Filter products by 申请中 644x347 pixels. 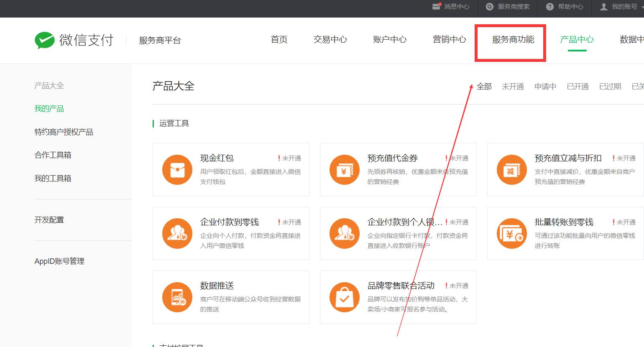click(545, 87)
